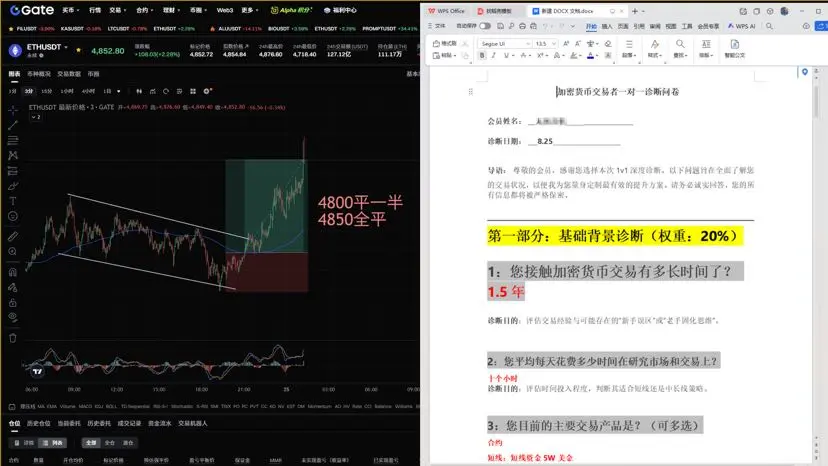Expand more timeframes arrow after 1日
828x466 pixels.
pos(118,91)
